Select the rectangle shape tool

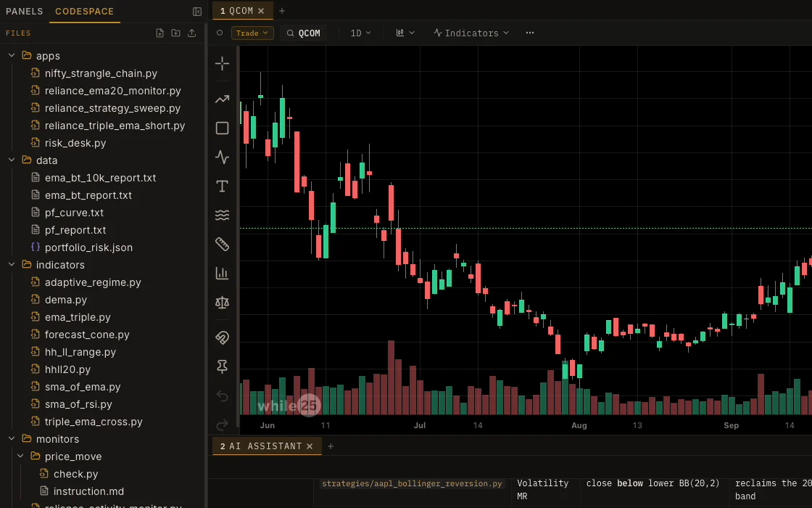pos(222,128)
